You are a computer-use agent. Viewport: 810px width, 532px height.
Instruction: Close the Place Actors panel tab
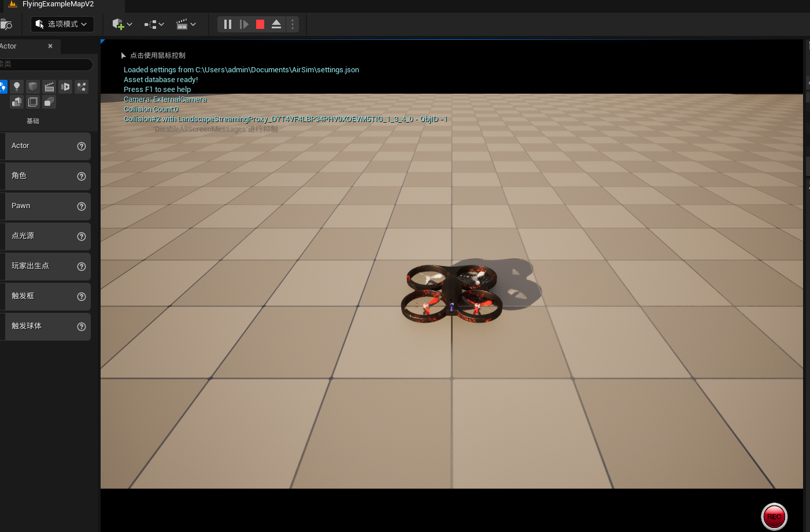pyautogui.click(x=50, y=46)
